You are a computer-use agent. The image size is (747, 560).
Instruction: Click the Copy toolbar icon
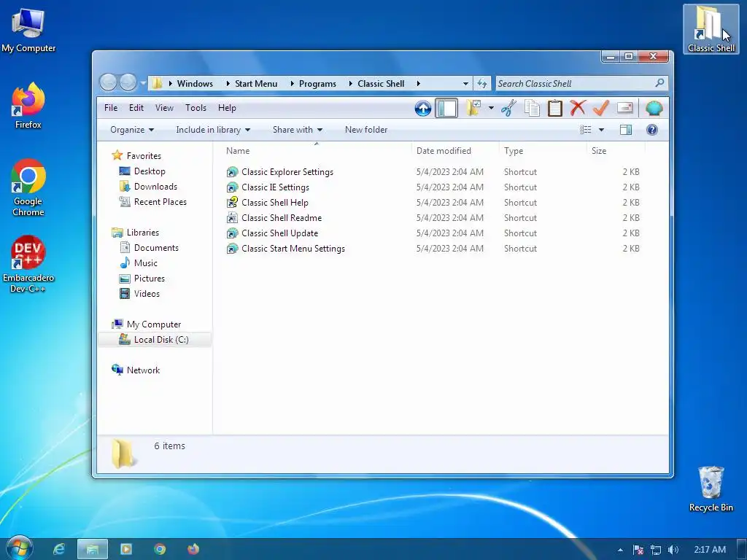pyautogui.click(x=532, y=108)
